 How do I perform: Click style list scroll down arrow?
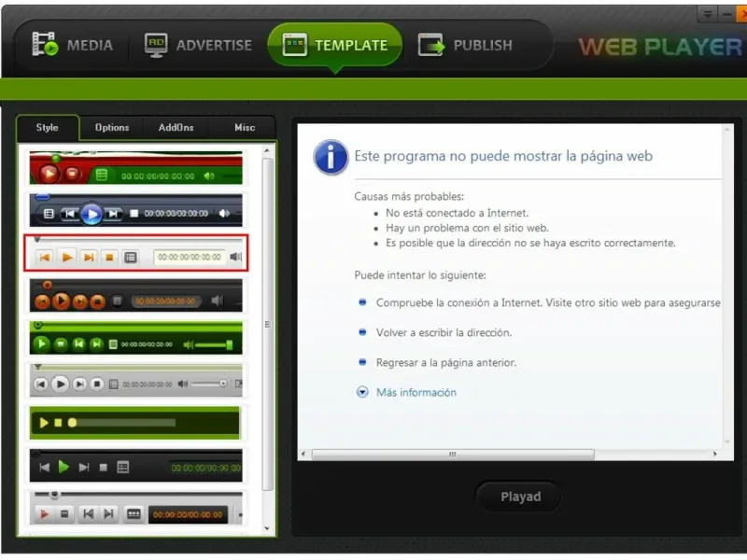point(267,528)
